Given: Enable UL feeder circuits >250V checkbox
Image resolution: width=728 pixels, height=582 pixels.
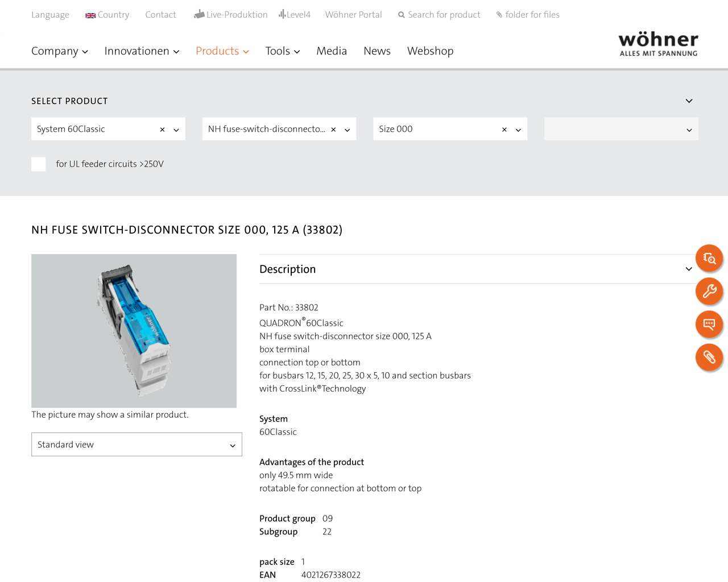Looking at the screenshot, I should tap(39, 164).
